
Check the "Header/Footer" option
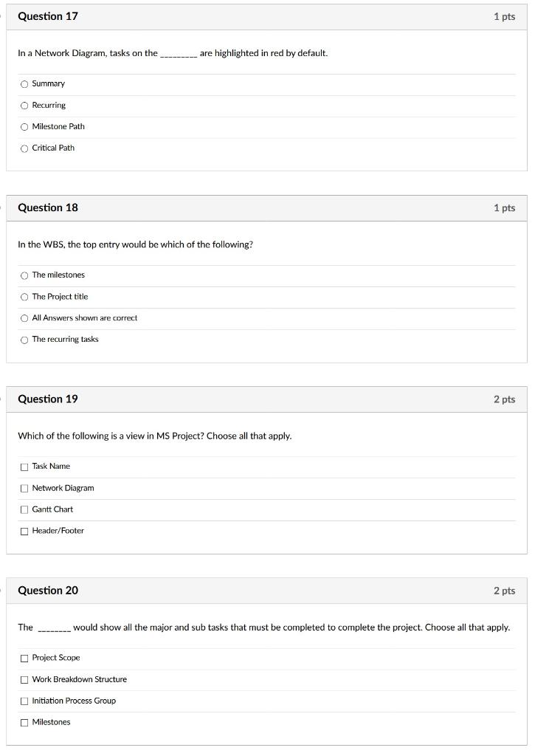tap(24, 530)
